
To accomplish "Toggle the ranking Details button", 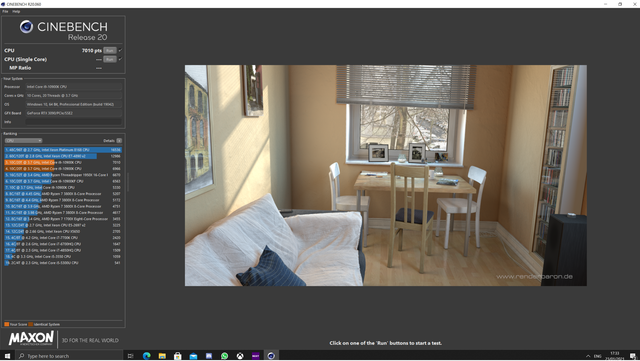I will click(x=119, y=140).
